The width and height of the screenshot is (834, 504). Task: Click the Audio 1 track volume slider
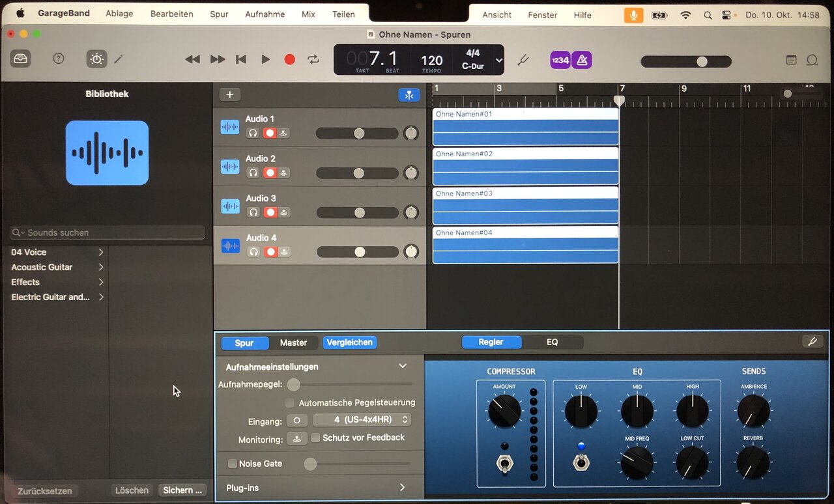pos(357,133)
